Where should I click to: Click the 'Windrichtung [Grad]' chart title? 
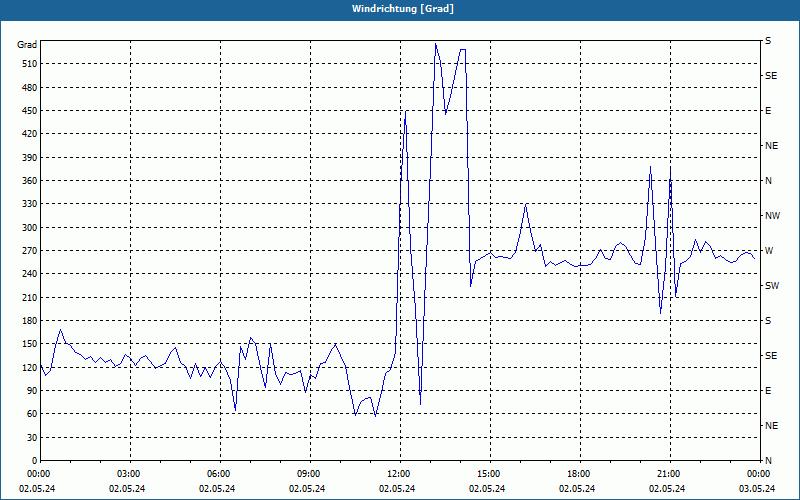pyautogui.click(x=403, y=9)
